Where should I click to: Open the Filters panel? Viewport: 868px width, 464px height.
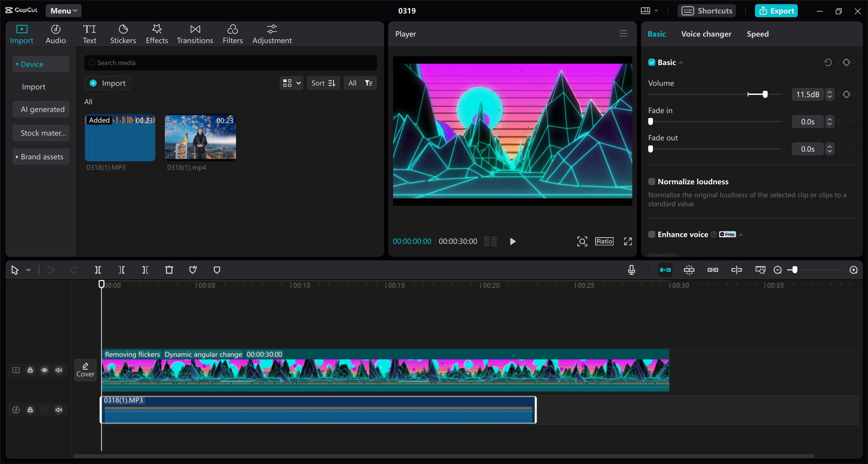pos(233,34)
